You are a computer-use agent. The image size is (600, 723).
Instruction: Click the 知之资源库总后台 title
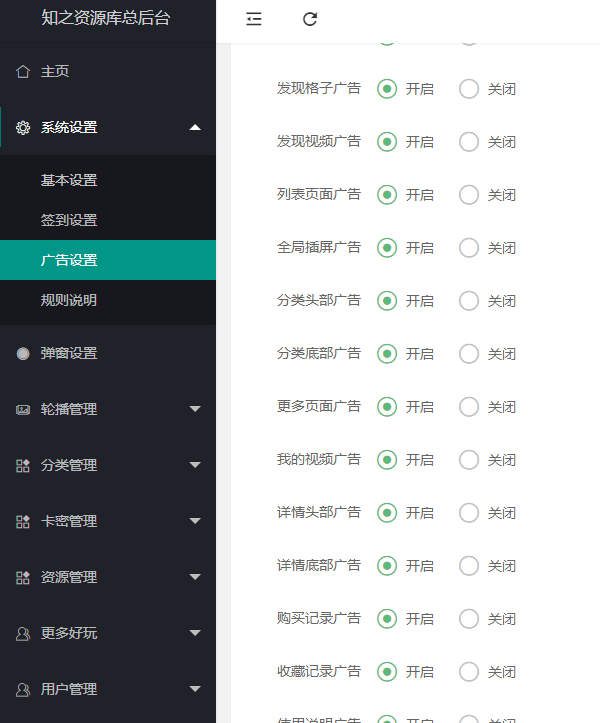click(106, 18)
